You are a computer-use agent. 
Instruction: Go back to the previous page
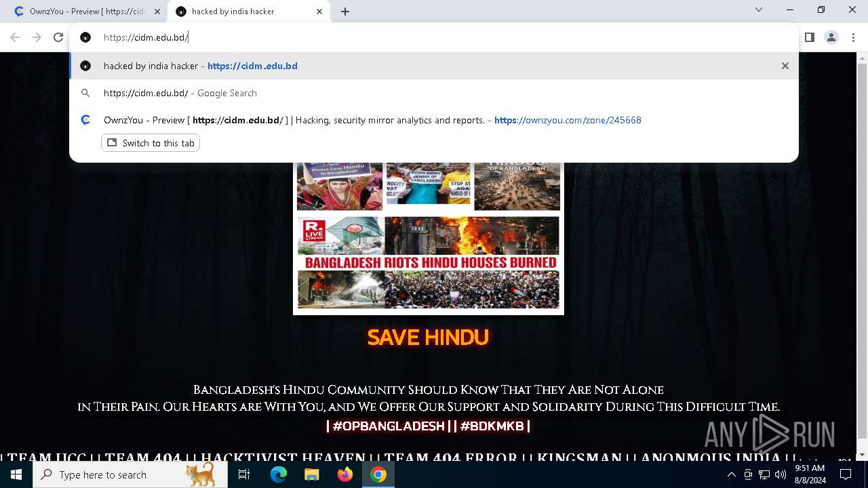pyautogui.click(x=15, y=37)
